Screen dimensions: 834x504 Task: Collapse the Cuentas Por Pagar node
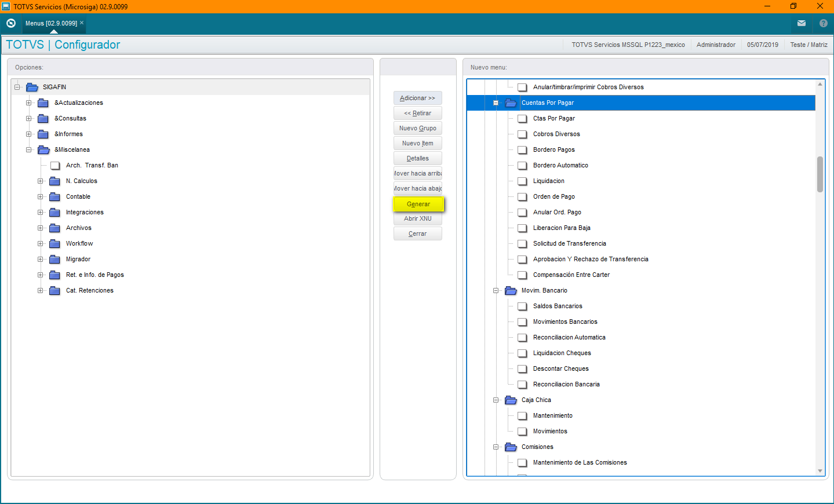[x=496, y=103]
